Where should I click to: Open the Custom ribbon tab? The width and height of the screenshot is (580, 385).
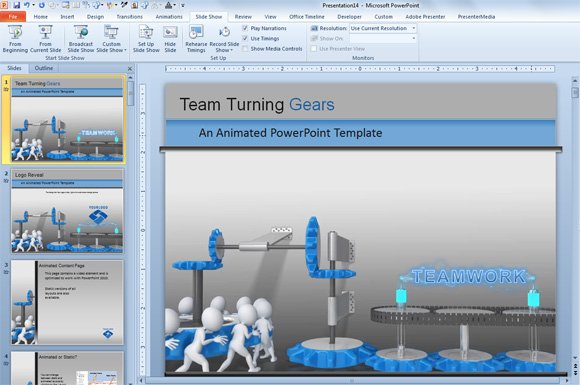(x=384, y=17)
